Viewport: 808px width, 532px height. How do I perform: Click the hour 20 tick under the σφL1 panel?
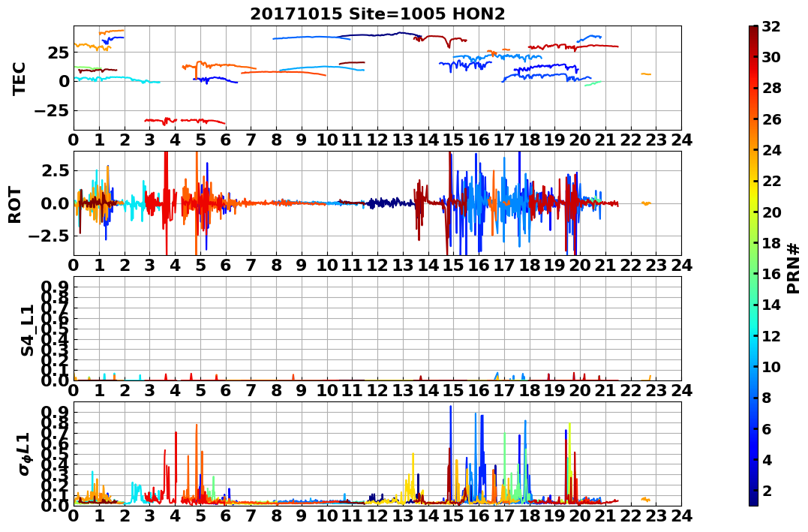(x=580, y=515)
